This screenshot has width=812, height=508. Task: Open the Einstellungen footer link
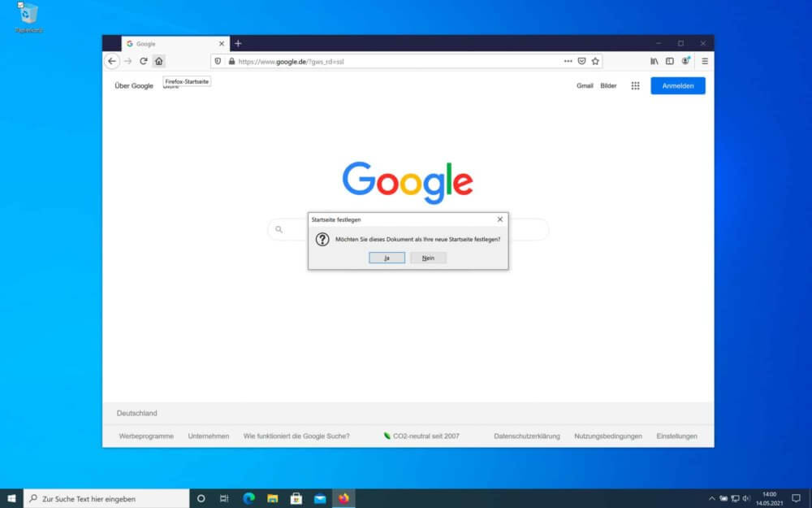pos(677,436)
